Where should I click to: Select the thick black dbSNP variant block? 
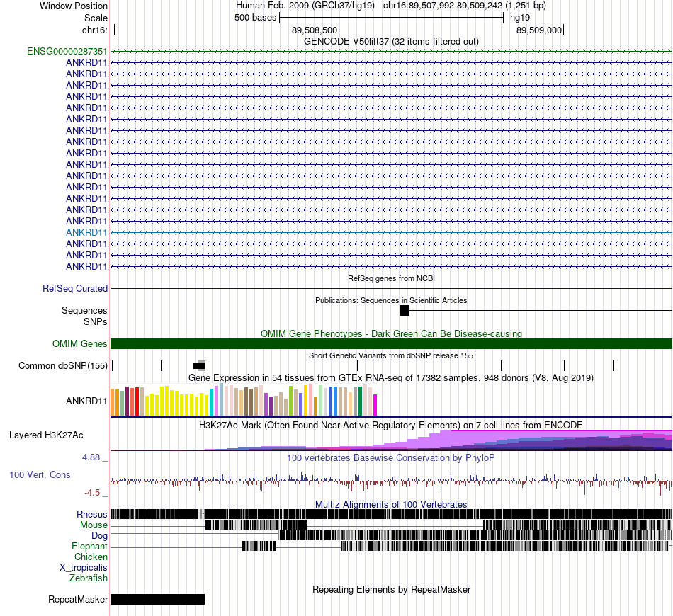(199, 366)
